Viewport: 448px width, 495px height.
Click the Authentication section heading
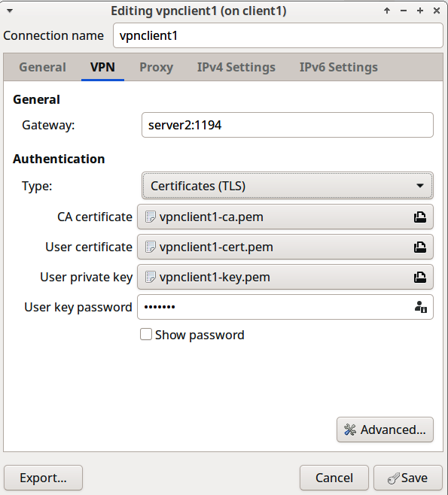click(x=59, y=159)
